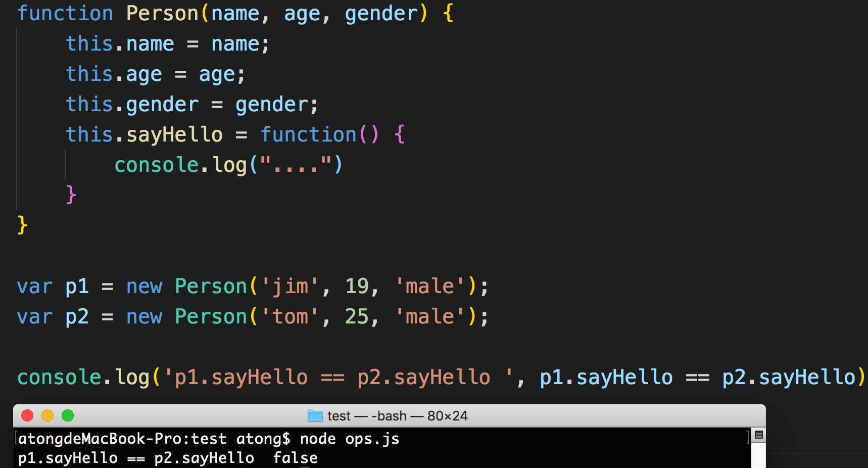Place cursor on "this.age = age;" line

156,74
